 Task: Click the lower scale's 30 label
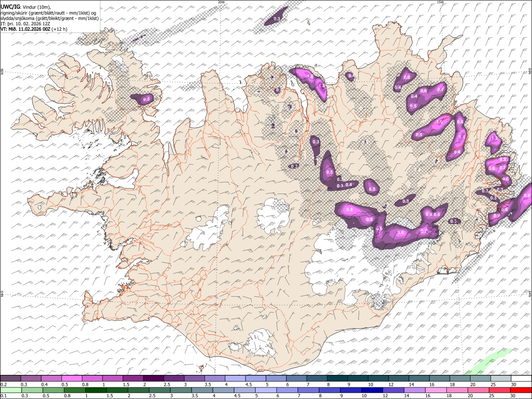coord(514,396)
